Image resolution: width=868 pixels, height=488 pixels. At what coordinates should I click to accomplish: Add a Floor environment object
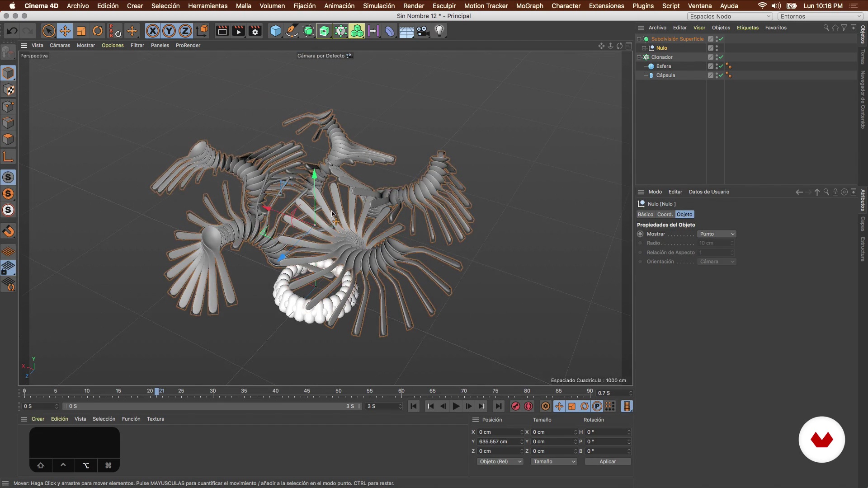point(406,31)
